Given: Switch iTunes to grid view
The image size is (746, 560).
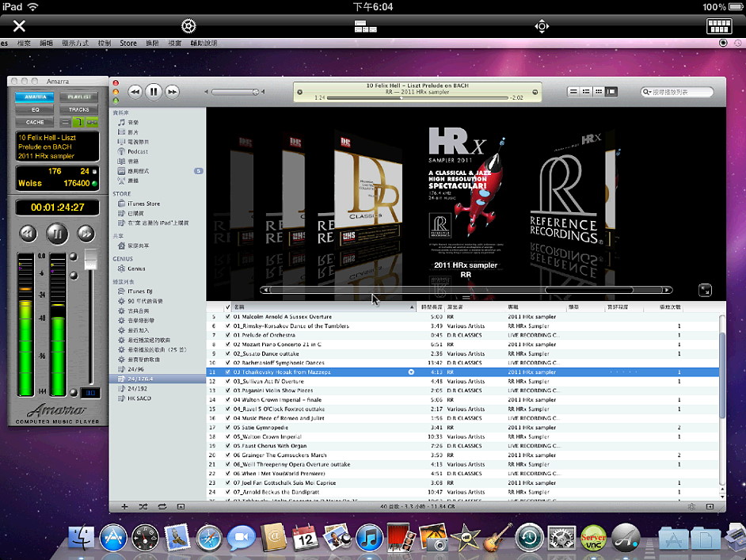Looking at the screenshot, I should [x=599, y=92].
